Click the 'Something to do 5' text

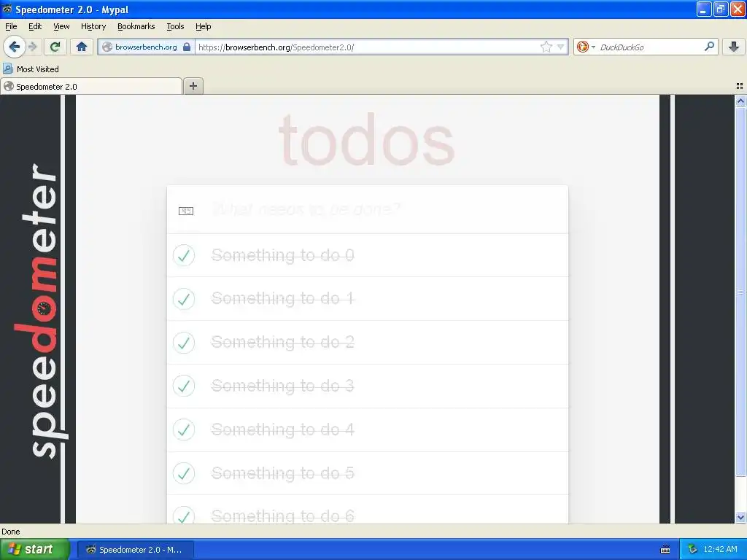click(x=282, y=473)
